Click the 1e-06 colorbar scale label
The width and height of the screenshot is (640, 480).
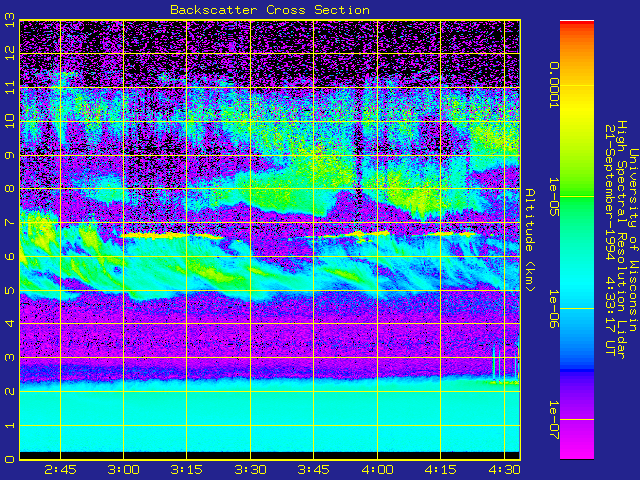[553, 309]
